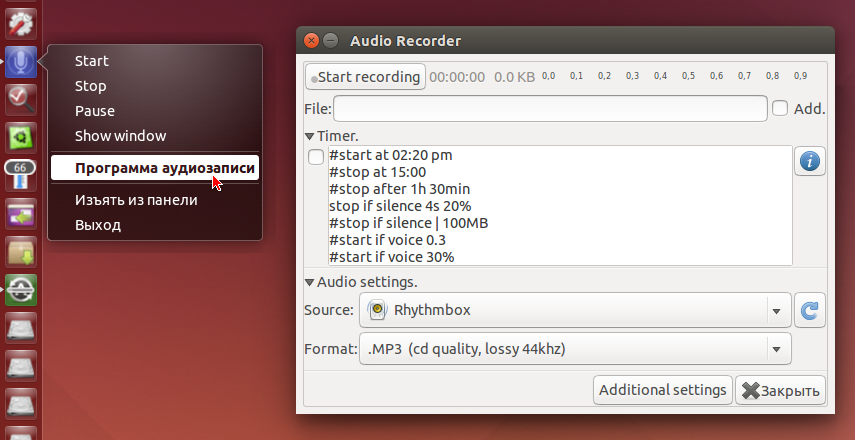855x440 pixels.
Task: Enable the Add. checkbox next to File
Action: 780,109
